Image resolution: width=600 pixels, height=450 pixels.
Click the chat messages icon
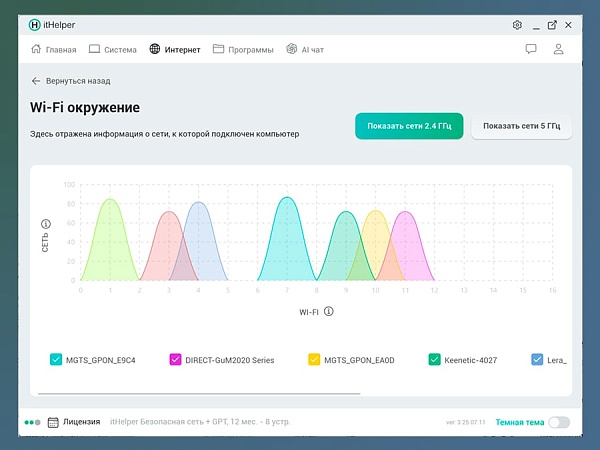tap(531, 49)
